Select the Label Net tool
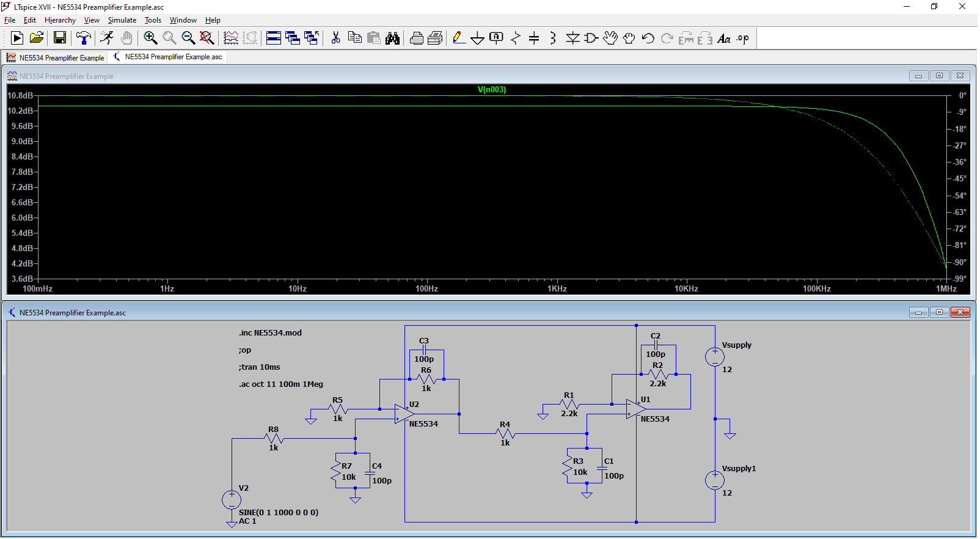980x539 pixels. click(496, 38)
